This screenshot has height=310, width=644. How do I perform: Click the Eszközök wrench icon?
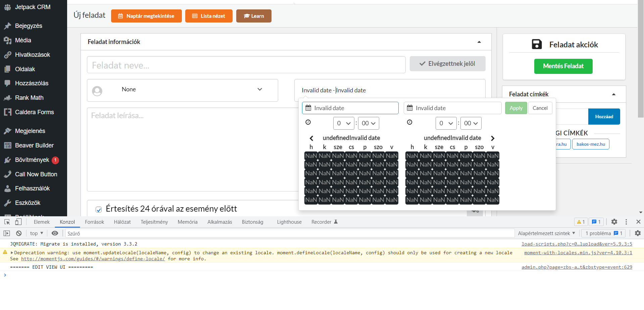pyautogui.click(x=7, y=203)
